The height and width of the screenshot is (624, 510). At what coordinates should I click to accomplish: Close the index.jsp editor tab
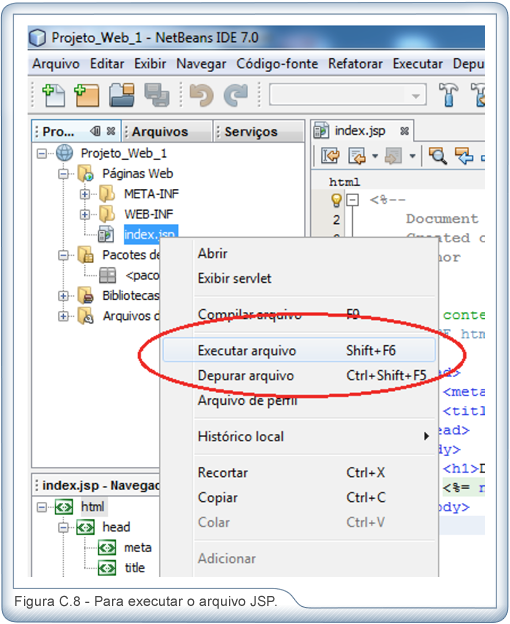404,131
